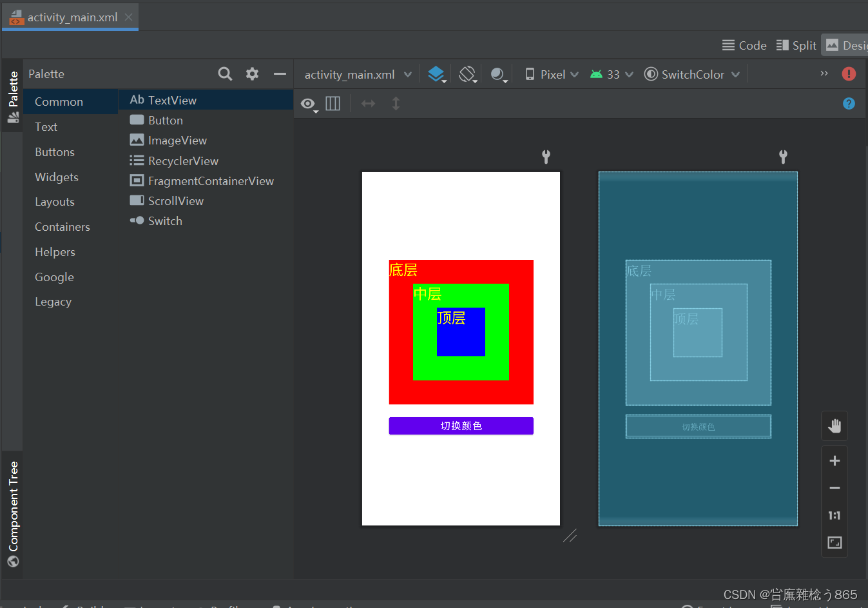Screen dimensions: 868x608
Task: Click the zoom-to-fit icon
Action: click(834, 543)
